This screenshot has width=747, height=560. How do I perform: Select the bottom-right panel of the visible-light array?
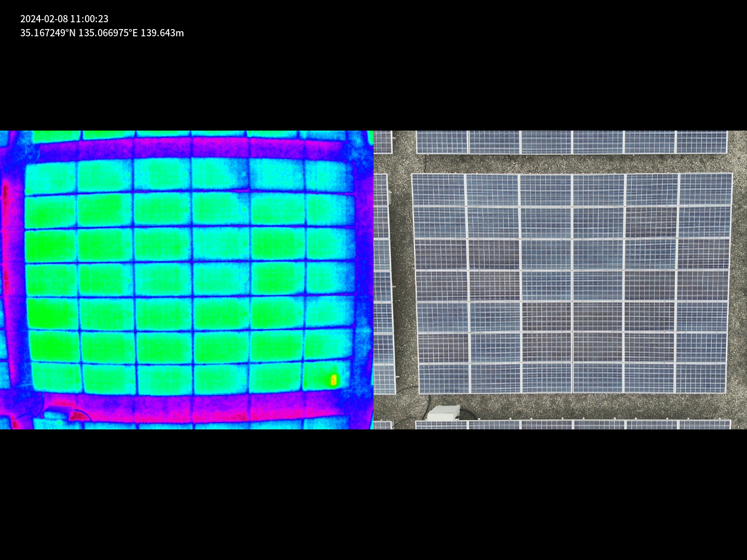(x=700, y=378)
